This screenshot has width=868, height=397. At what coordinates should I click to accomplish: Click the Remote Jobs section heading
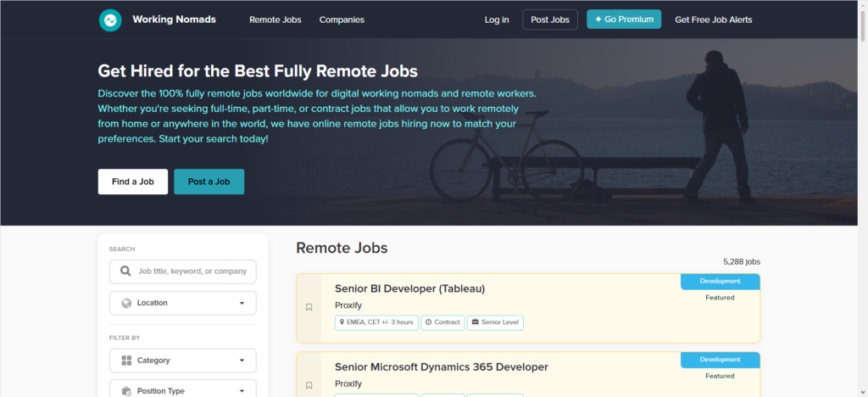point(342,248)
